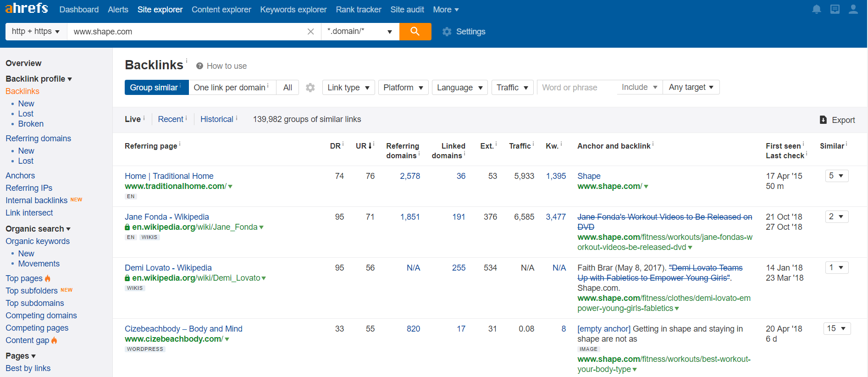Open the Any target dropdown
868x377 pixels.
click(x=691, y=87)
